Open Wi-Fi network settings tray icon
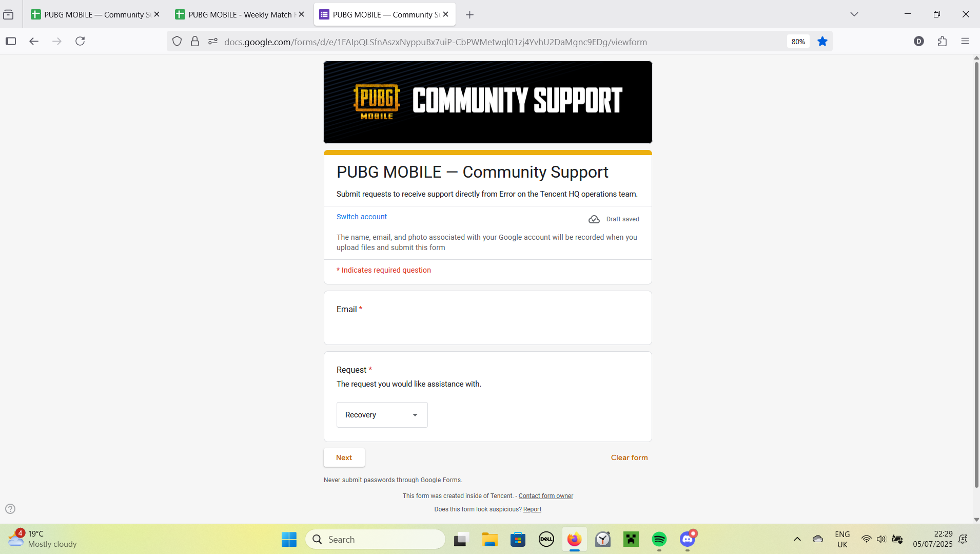980x554 pixels. 866,539
